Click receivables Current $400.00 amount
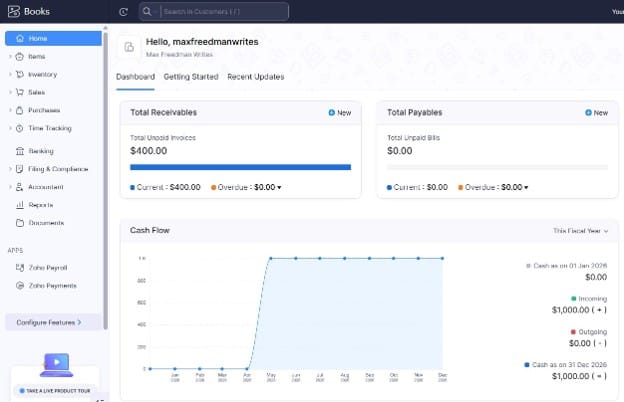This screenshot has height=402, width=624. [185, 187]
